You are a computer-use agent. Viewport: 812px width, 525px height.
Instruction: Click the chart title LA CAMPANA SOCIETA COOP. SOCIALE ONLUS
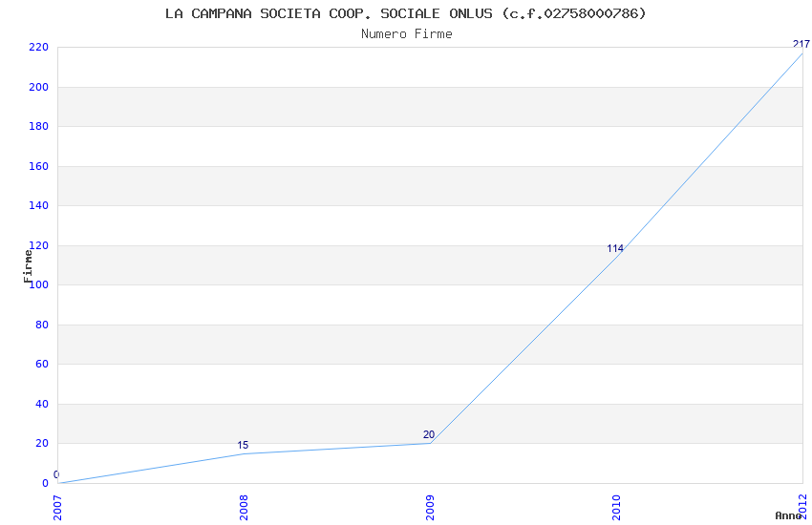click(x=329, y=13)
